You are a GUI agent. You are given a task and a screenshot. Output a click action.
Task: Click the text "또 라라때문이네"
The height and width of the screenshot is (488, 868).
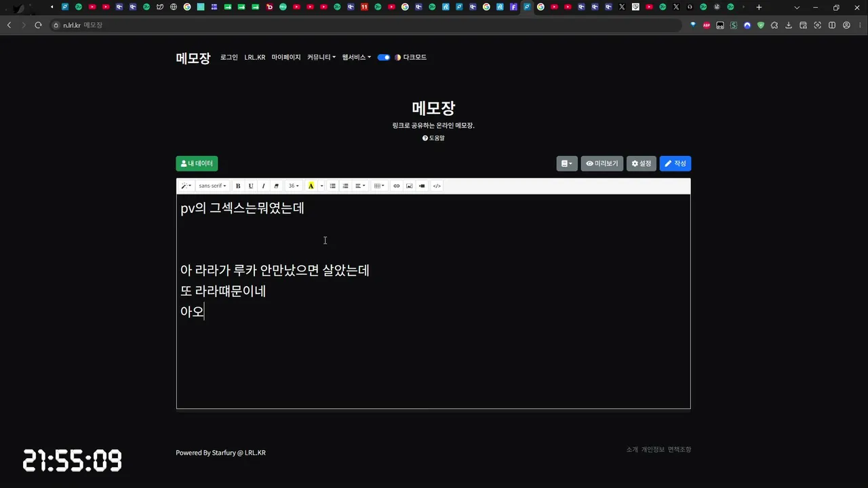223,291
